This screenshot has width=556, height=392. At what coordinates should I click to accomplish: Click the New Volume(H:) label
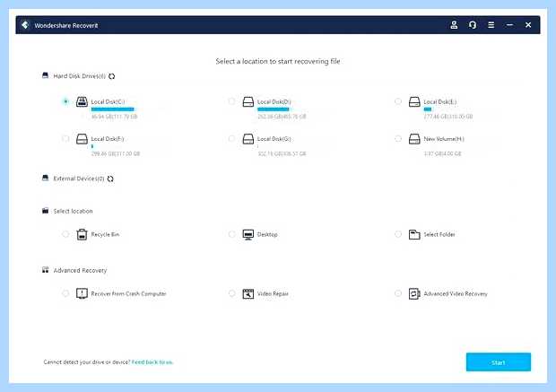click(x=444, y=139)
